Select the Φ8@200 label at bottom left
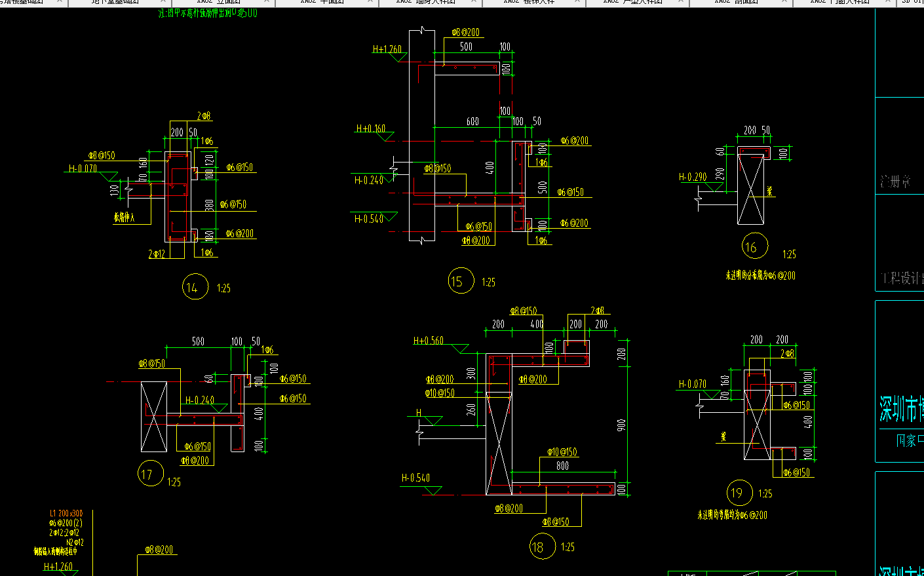This screenshot has width=924, height=576. click(x=159, y=550)
